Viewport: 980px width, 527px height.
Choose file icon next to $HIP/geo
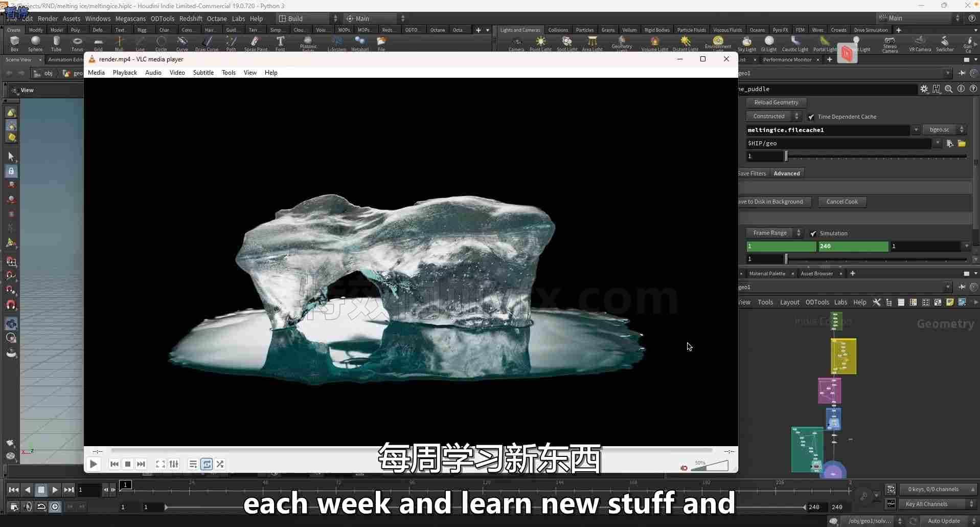[962, 143]
